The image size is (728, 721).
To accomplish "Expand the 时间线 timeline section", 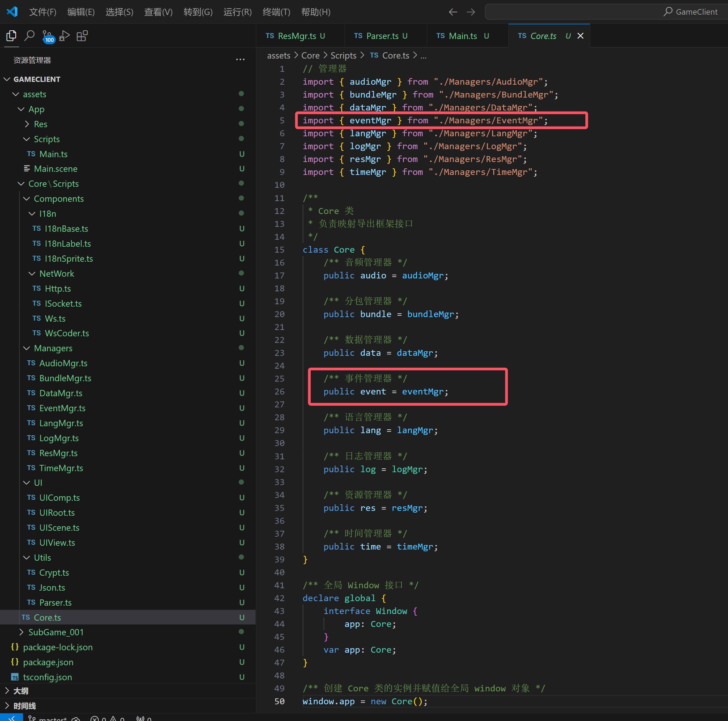I will point(24,706).
